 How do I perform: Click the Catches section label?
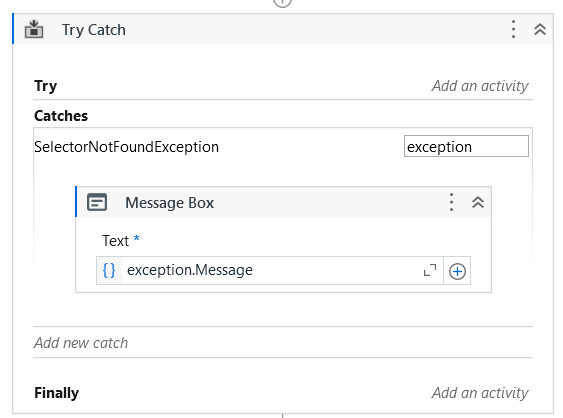click(61, 116)
